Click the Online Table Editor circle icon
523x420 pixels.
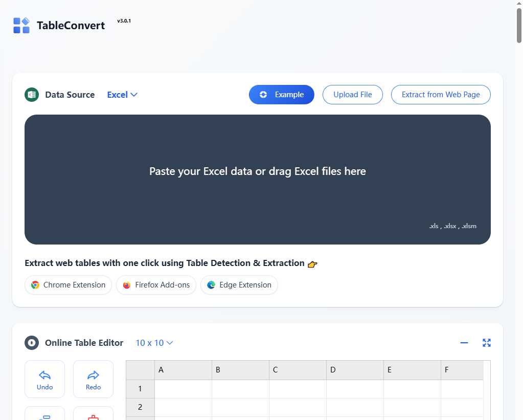[x=31, y=343]
